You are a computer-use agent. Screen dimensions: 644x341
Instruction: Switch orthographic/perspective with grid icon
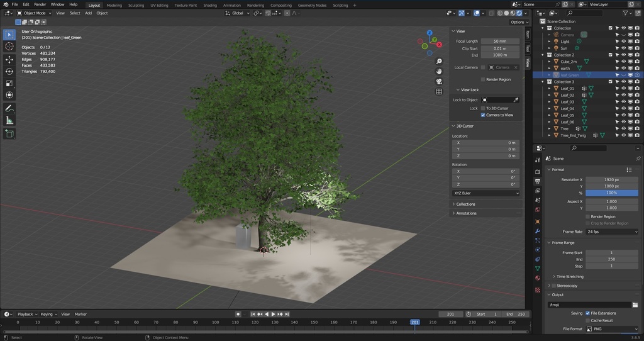(439, 92)
